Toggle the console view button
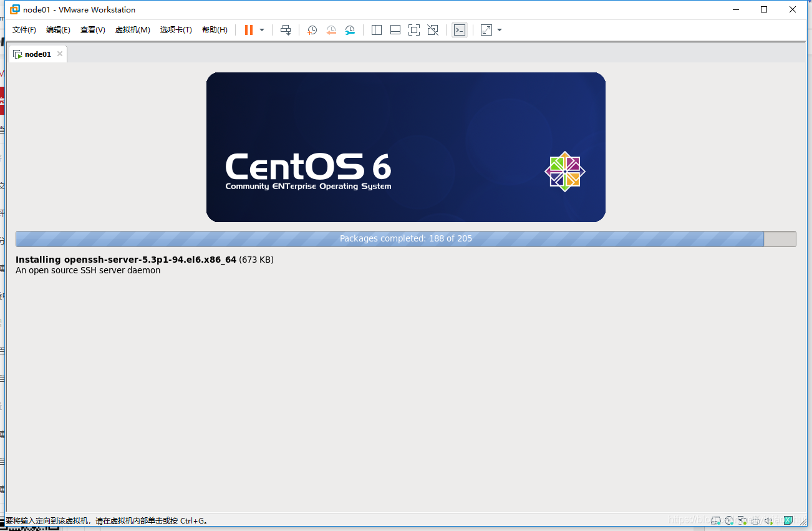 pyautogui.click(x=460, y=30)
